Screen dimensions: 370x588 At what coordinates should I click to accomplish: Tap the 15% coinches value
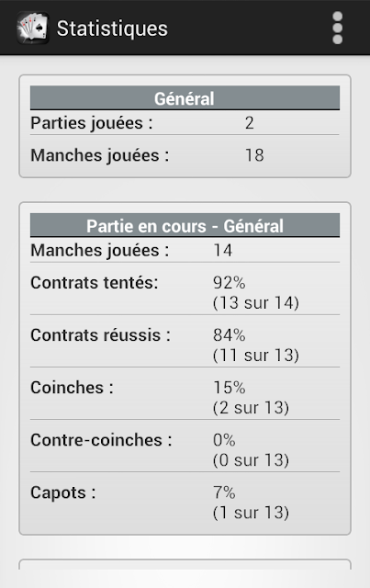[229, 388]
